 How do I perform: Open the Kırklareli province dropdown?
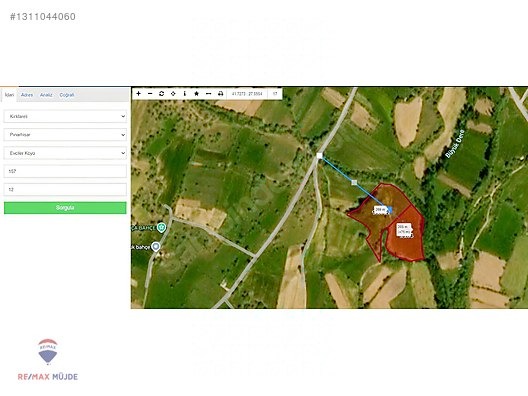65,116
